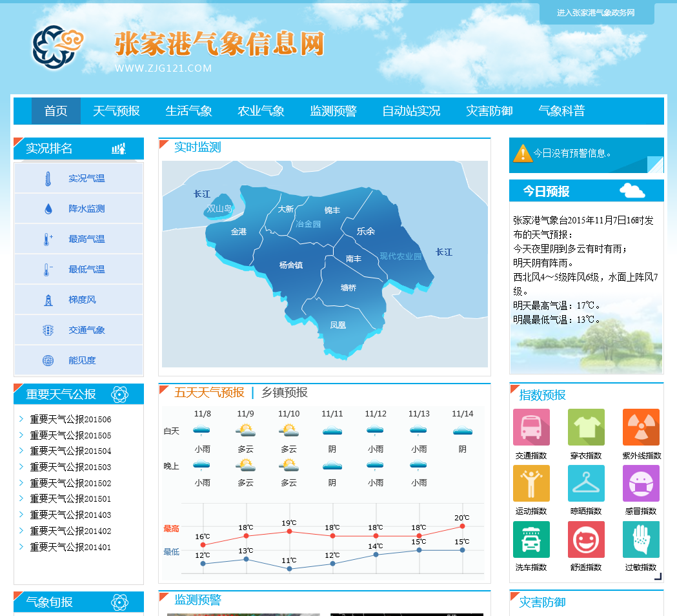Image resolution: width=677 pixels, height=616 pixels.
Task: Open 重要天气公报201401 link
Action: (70, 547)
